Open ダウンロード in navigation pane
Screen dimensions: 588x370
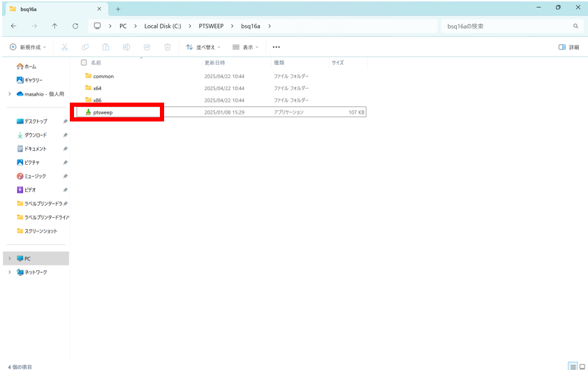32,135
